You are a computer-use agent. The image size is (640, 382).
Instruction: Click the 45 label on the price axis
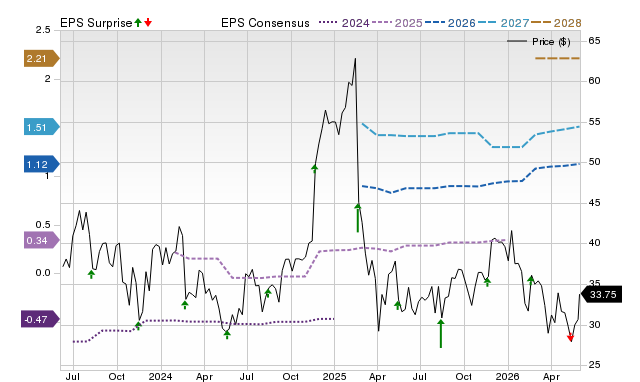(594, 202)
